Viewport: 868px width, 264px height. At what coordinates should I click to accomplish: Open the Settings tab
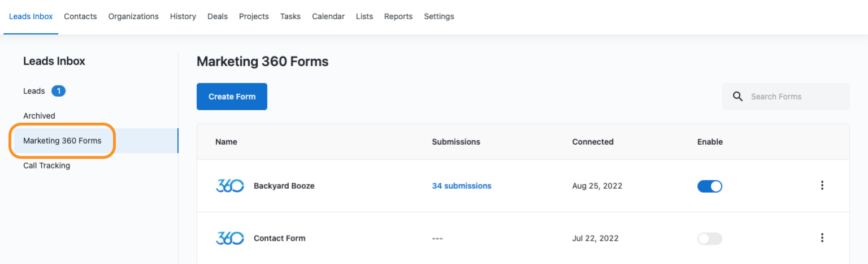tap(439, 16)
